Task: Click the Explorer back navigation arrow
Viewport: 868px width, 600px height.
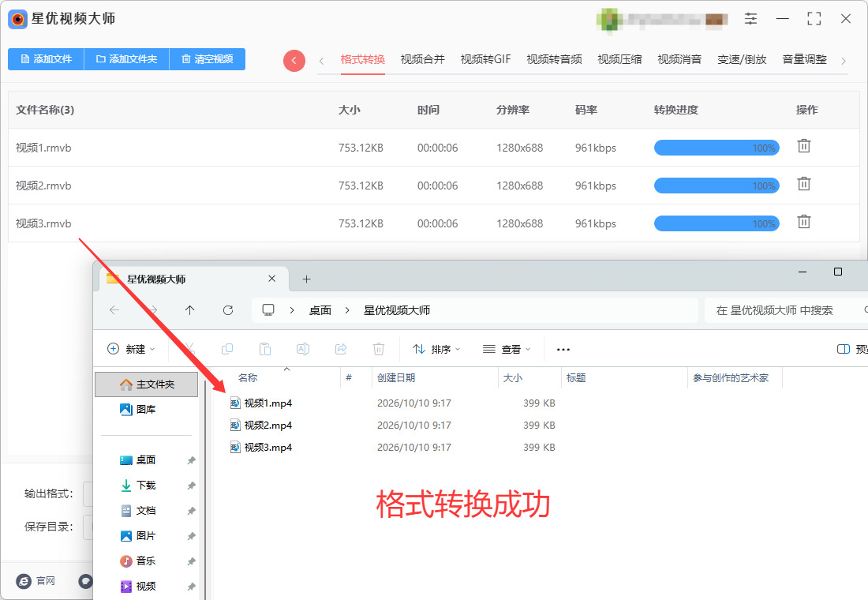Action: [x=114, y=310]
